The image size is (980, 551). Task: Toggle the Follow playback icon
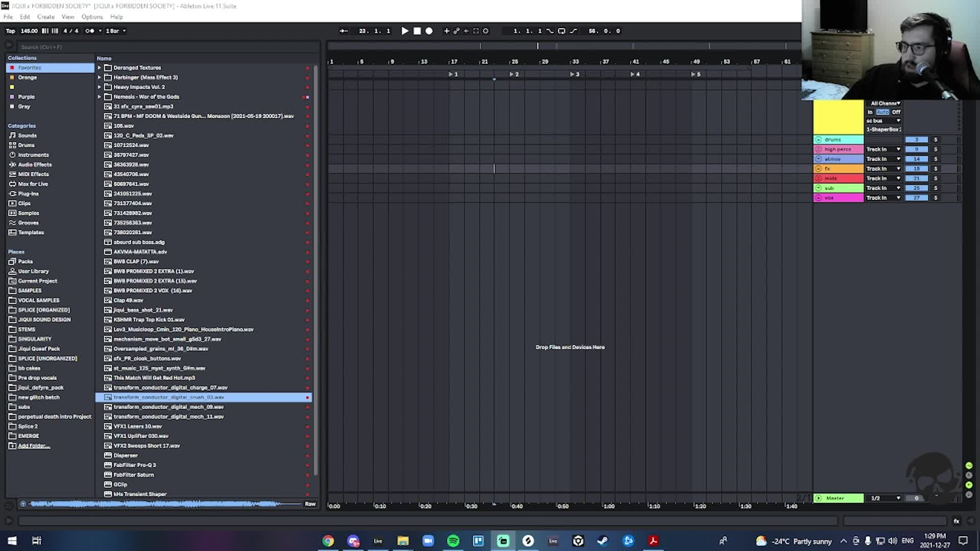344,31
